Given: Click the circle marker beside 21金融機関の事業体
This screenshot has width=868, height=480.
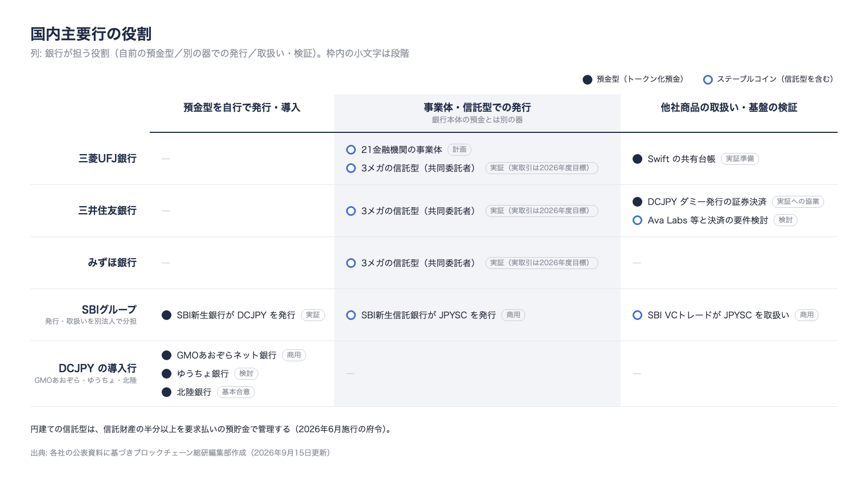Looking at the screenshot, I should coord(351,150).
